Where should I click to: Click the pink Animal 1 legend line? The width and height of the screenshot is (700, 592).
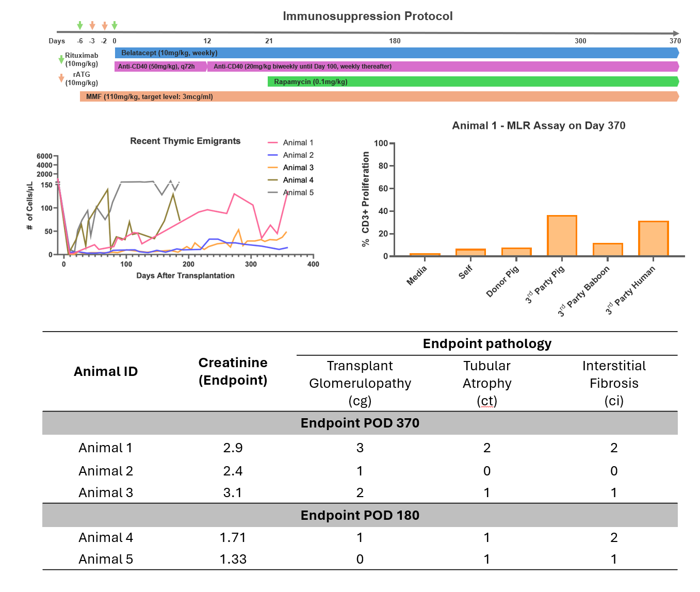coord(273,143)
